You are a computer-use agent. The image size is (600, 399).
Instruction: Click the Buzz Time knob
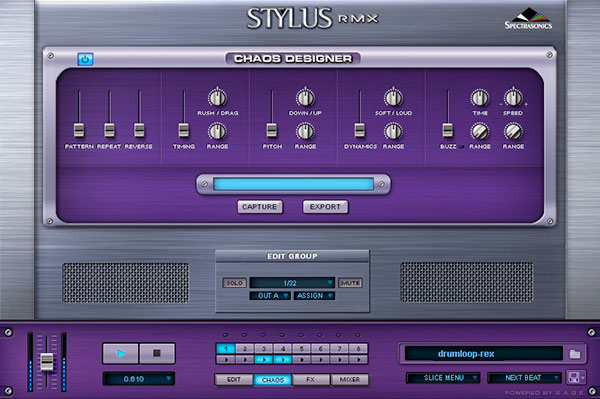480,98
